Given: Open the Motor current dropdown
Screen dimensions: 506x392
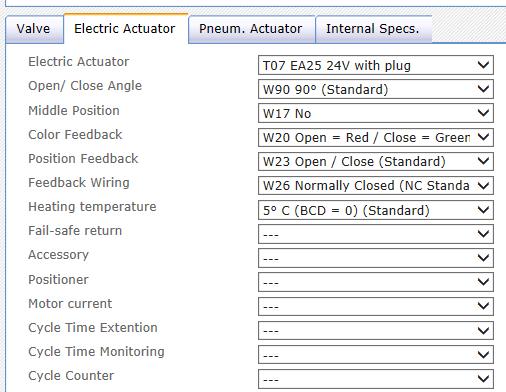Looking at the screenshot, I should coord(376,306).
